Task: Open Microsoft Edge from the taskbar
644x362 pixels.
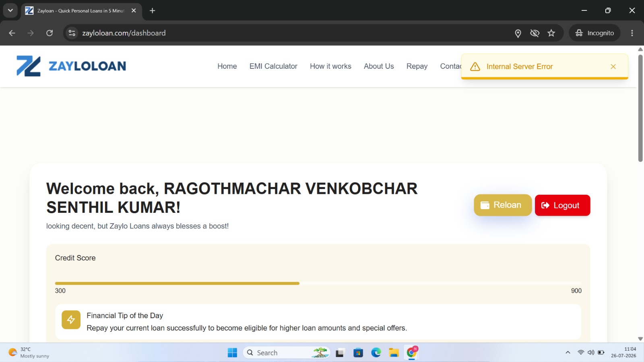Action: pos(376,353)
